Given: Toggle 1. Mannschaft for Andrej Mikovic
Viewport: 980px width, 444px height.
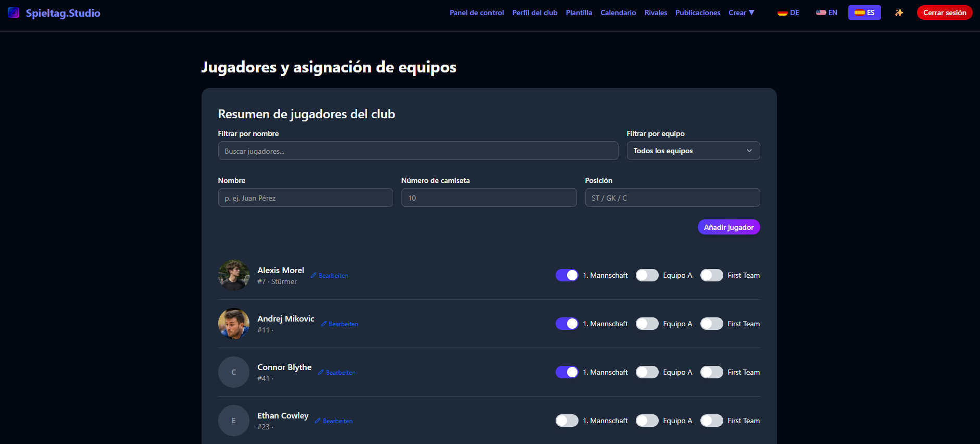Looking at the screenshot, I should (x=567, y=324).
